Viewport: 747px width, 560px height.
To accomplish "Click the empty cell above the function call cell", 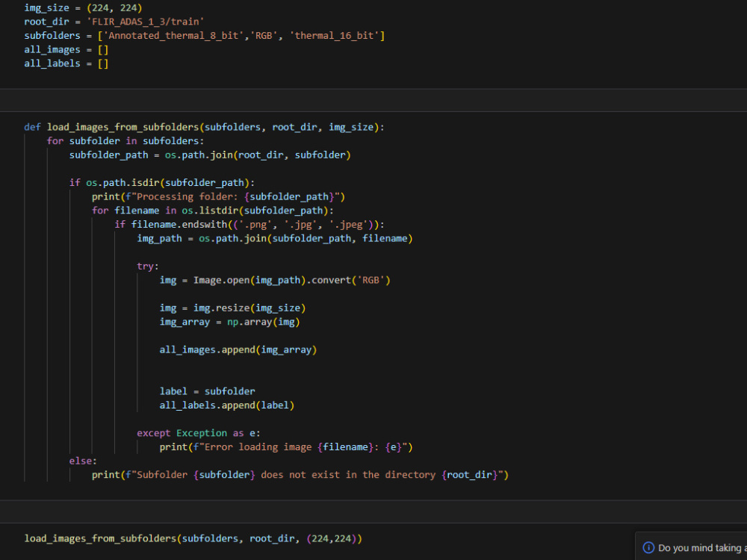I will click(373, 511).
